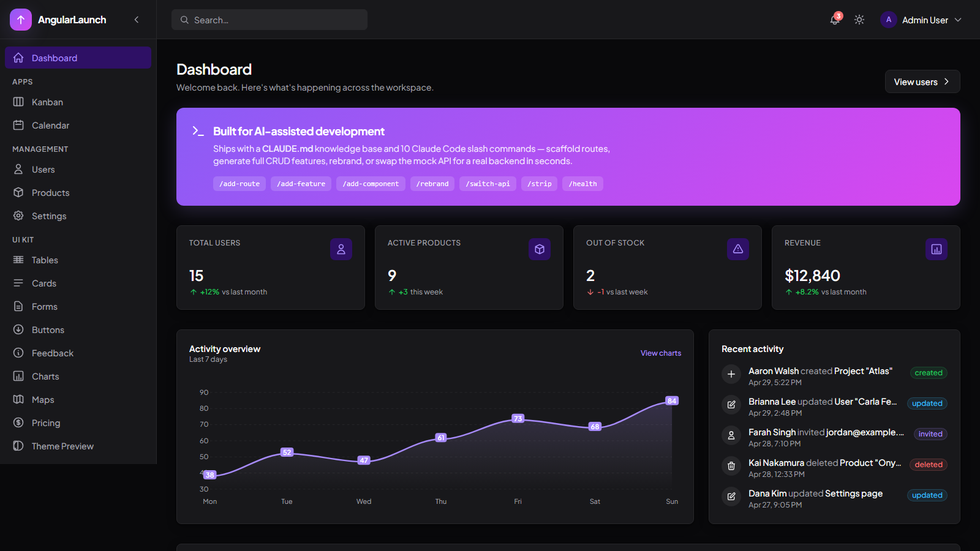Screen dimensions: 980x551
Task: Click the Theme Preview contrast icon
Action: 18,446
